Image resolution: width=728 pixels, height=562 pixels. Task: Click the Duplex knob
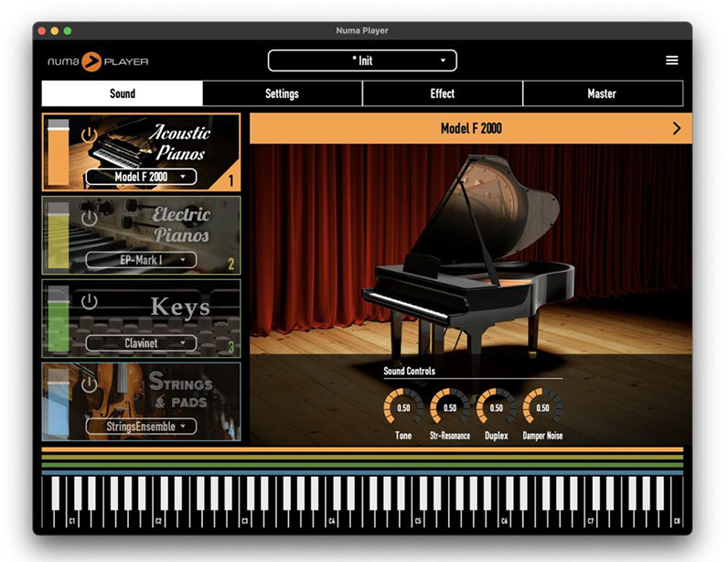(496, 407)
